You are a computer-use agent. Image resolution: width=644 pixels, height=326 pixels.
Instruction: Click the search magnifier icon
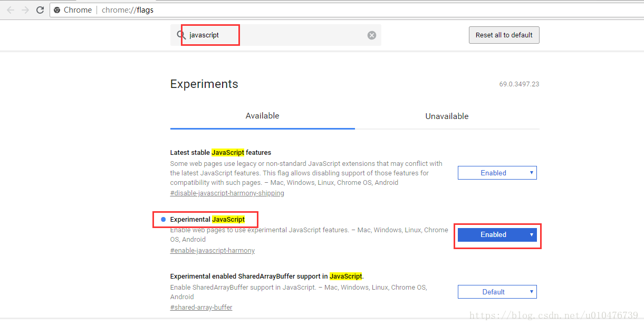(181, 35)
